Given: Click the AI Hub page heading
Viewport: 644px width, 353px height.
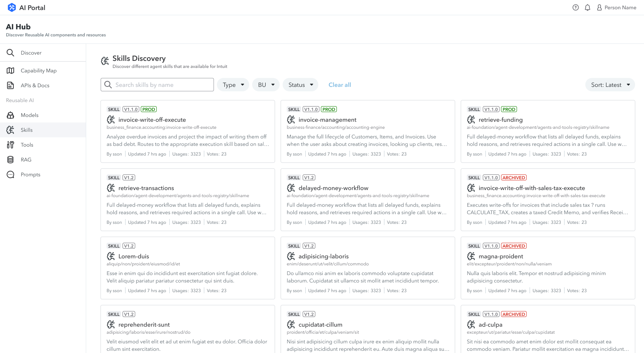Looking at the screenshot, I should pyautogui.click(x=18, y=27).
